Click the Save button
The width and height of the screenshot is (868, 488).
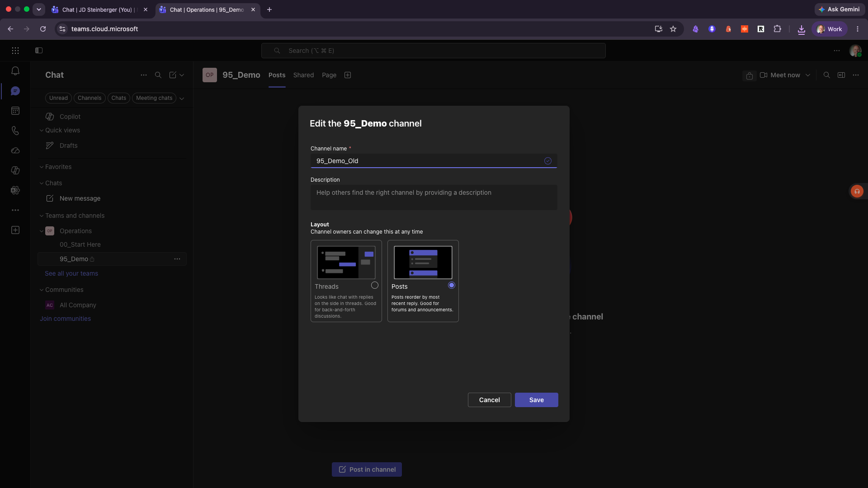click(x=537, y=400)
